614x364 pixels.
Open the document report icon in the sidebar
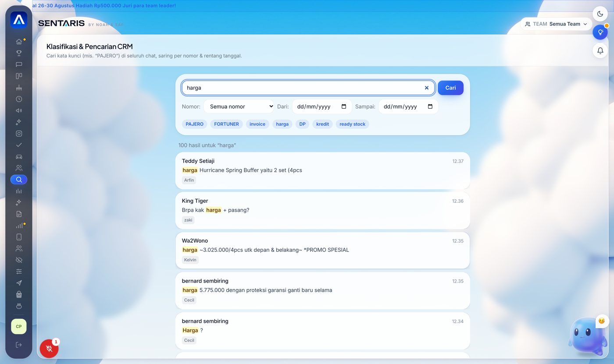[19, 214]
